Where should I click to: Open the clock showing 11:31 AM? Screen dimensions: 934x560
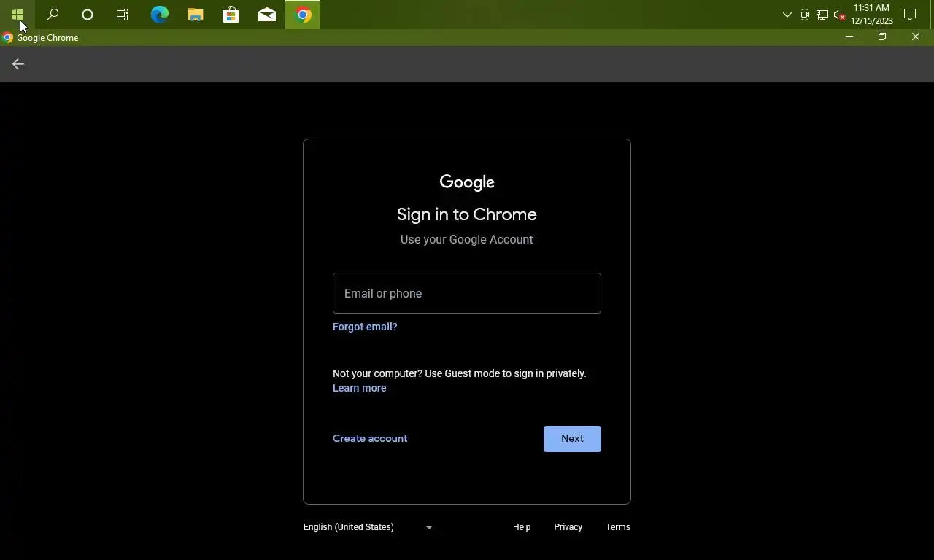[871, 15]
